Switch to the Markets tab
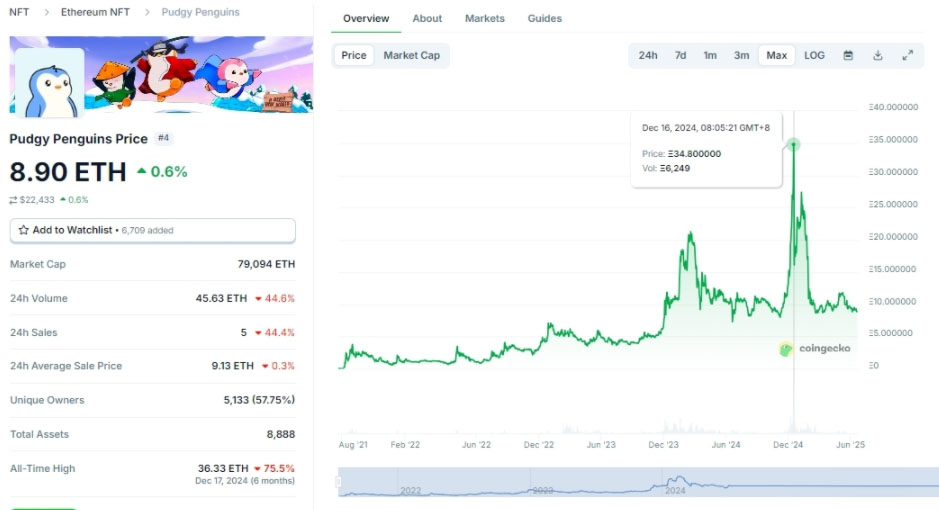 pyautogui.click(x=485, y=18)
